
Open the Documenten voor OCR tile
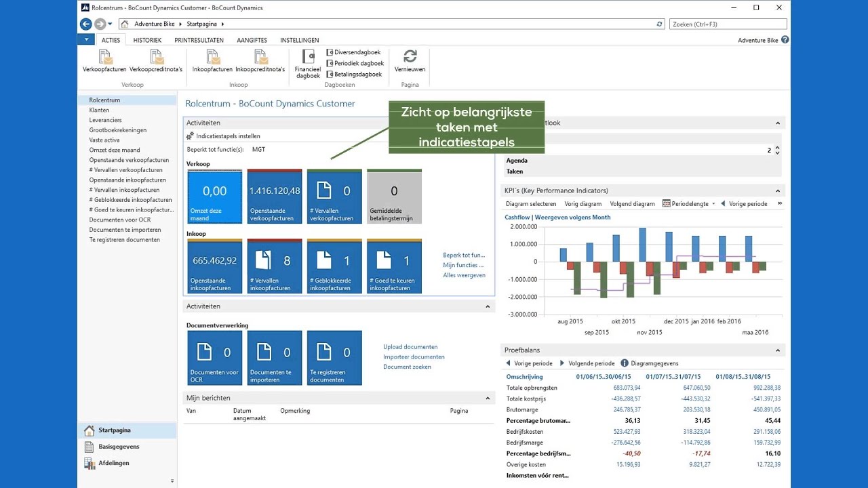pyautogui.click(x=215, y=358)
